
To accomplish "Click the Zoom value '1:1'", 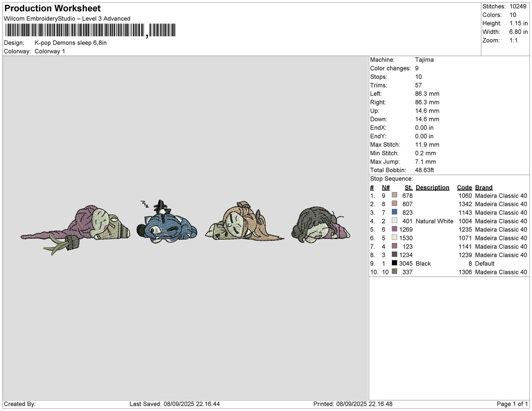I will [x=514, y=40].
